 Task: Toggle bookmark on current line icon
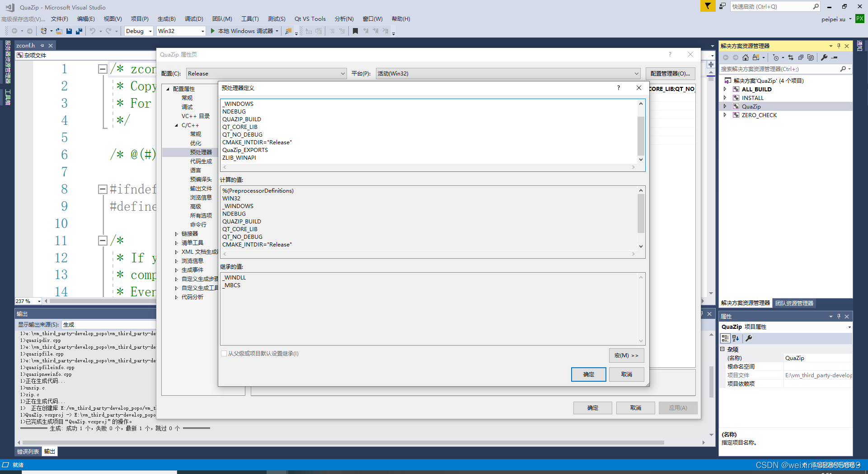[355, 31]
